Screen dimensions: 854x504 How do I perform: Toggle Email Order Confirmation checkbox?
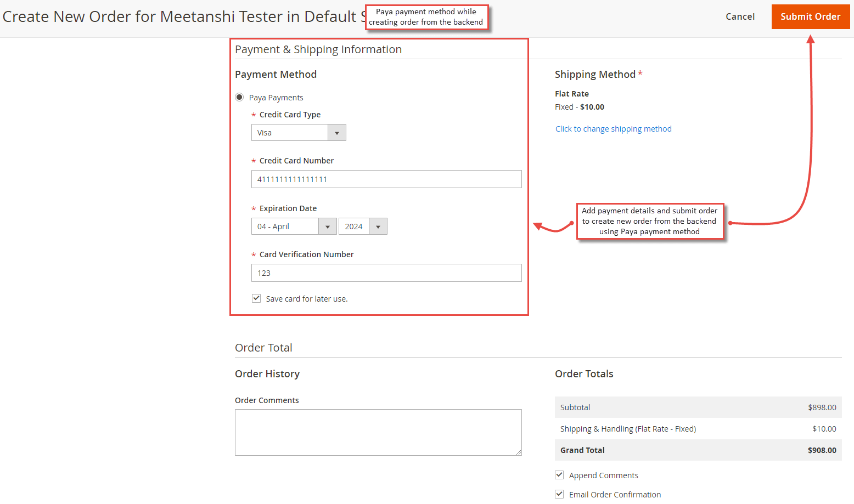(x=559, y=494)
